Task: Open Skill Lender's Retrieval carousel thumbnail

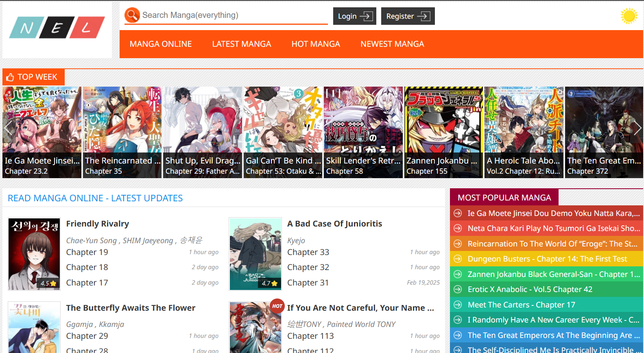Action: pyautogui.click(x=363, y=132)
